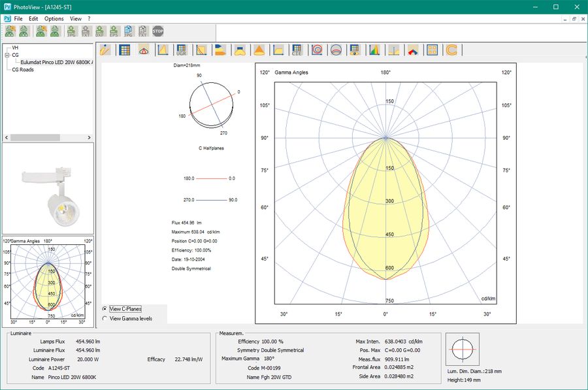Select the VH tree item
Screen dimensions: 588x390
[x=15, y=48]
